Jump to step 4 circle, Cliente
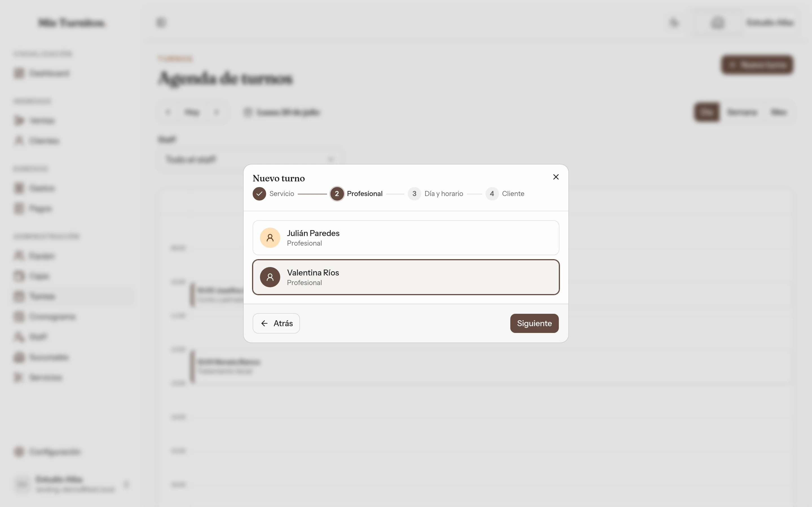Image resolution: width=812 pixels, height=507 pixels. pos(491,194)
